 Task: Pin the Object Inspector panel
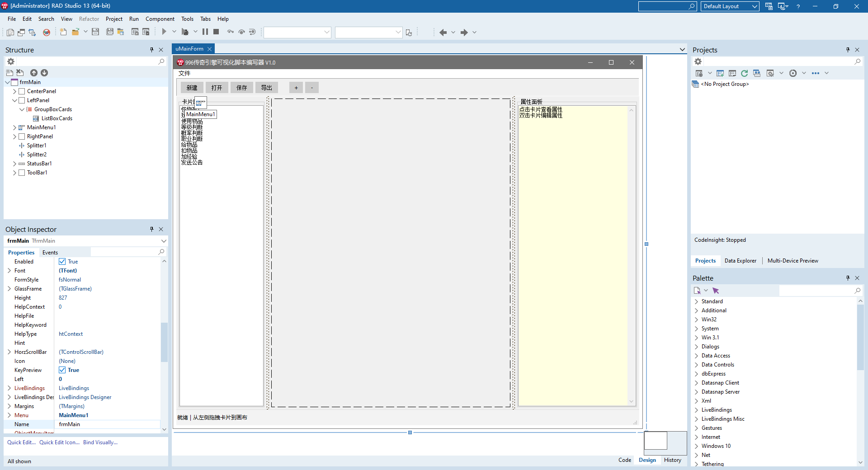(152, 229)
